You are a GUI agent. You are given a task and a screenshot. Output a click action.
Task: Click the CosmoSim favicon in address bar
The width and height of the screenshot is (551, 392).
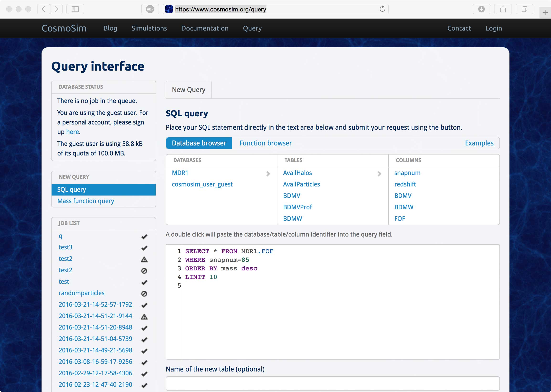click(x=169, y=9)
